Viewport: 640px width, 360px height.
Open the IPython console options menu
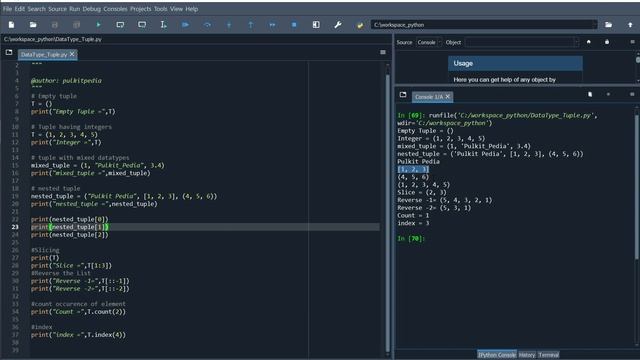coord(632,94)
